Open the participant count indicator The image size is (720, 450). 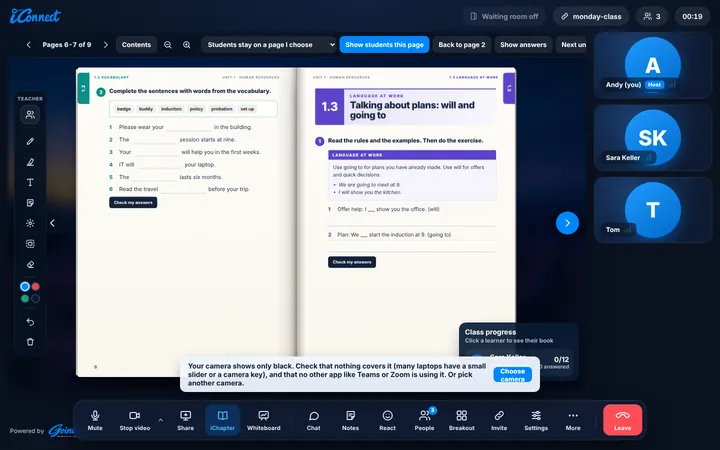pyautogui.click(x=652, y=17)
